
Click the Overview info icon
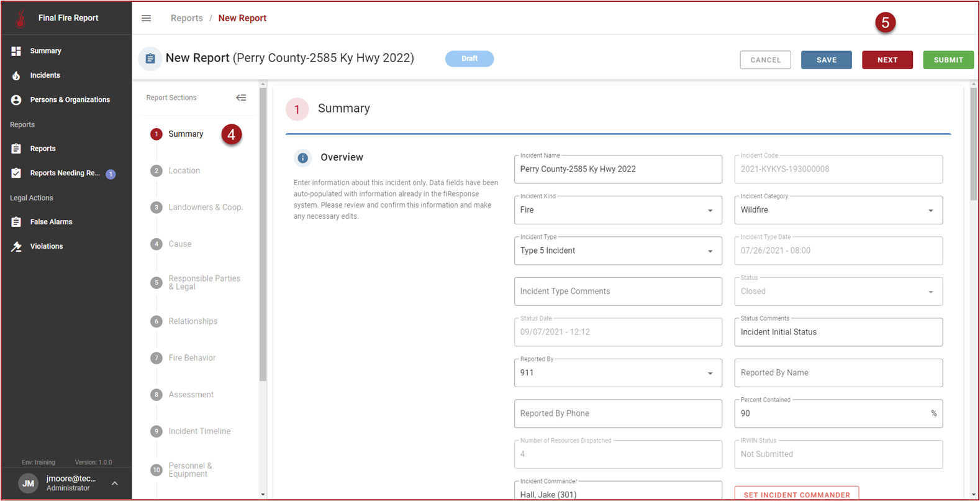(302, 158)
